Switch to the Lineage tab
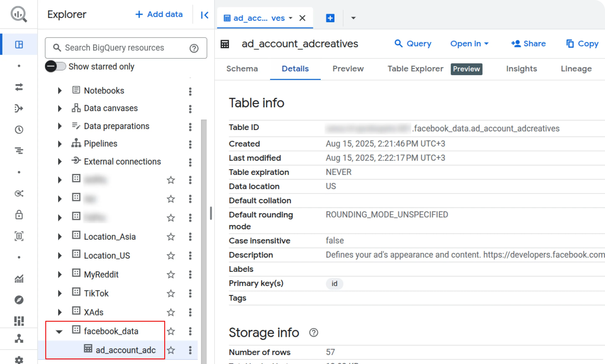Image resolution: width=605 pixels, height=364 pixels. click(x=576, y=69)
